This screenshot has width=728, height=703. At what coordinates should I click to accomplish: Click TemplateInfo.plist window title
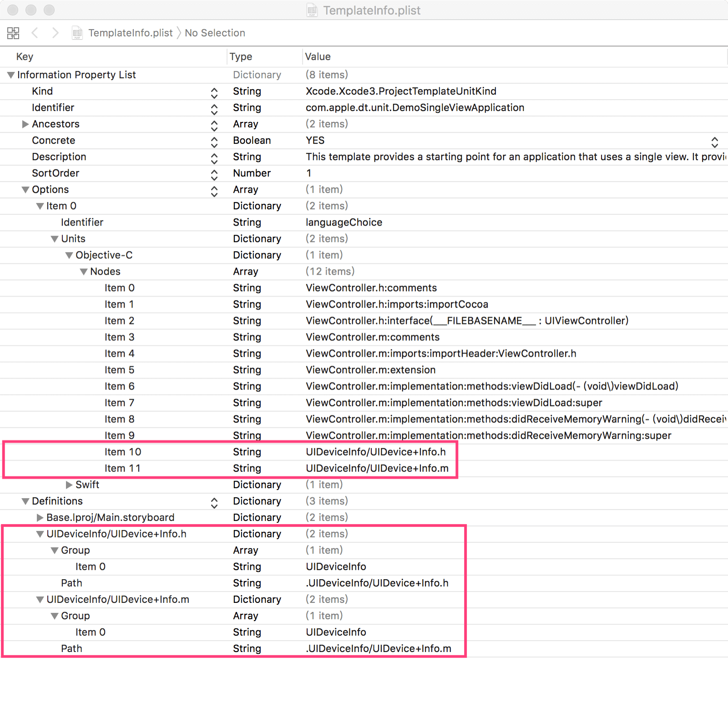click(x=372, y=10)
